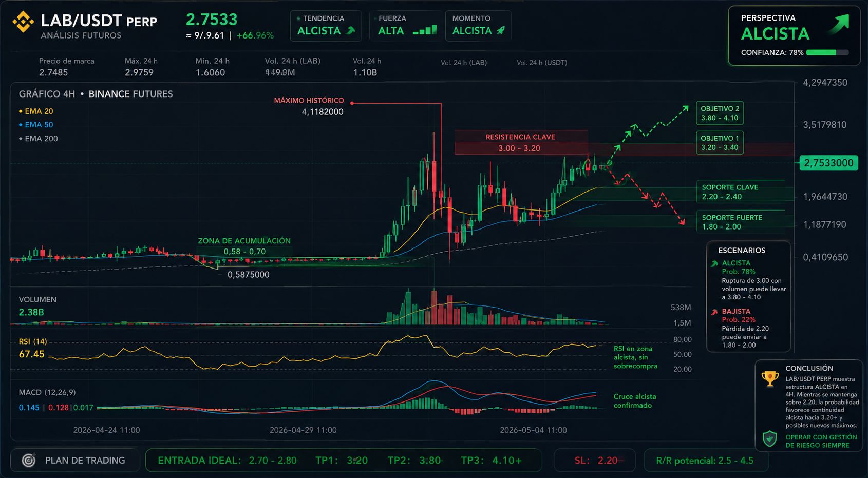The image size is (868, 478).
Task: Click the 'RSI en zona alcista, sin sobrecompra' note
Action: point(635,357)
